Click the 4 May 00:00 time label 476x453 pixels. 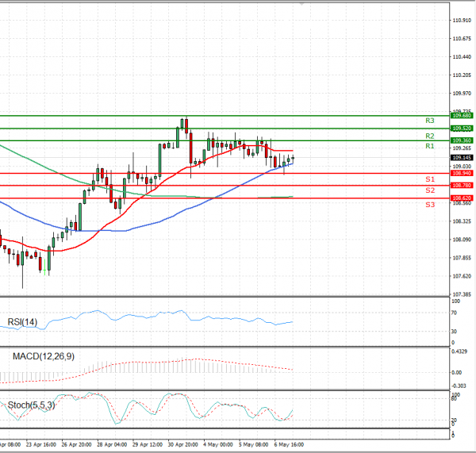pos(218,444)
